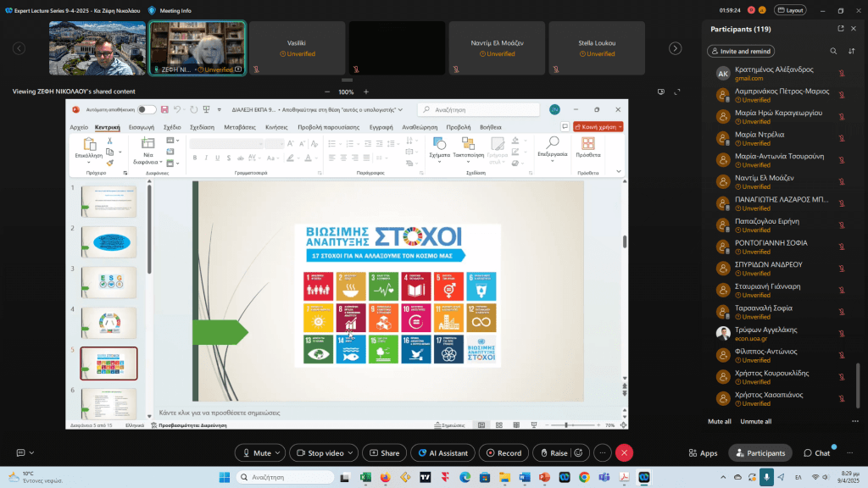Zoom in shared content with plus

366,91
